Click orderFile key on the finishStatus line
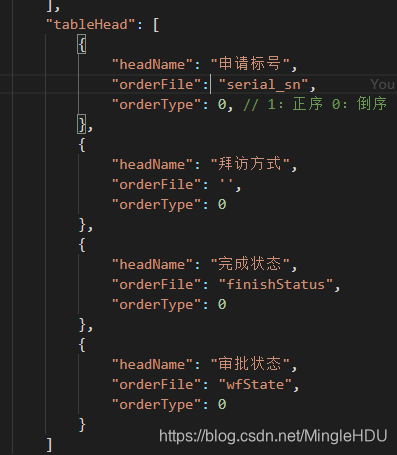This screenshot has height=455, width=397. 156,285
